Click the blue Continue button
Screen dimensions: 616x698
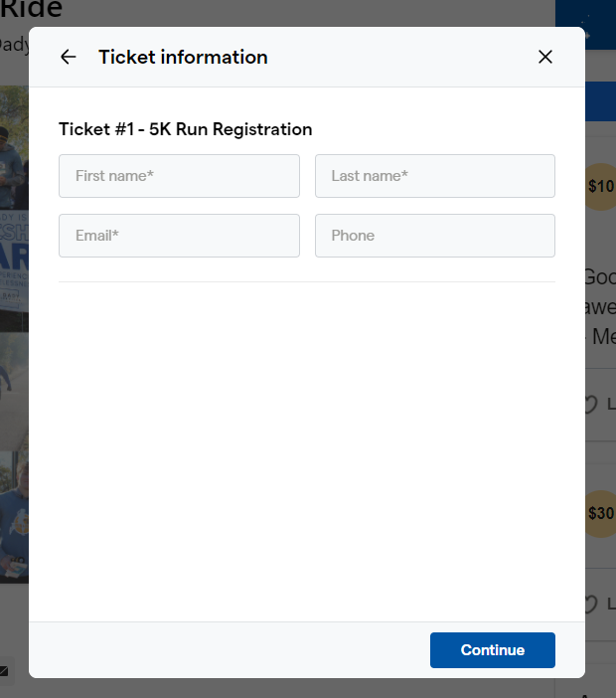493,650
